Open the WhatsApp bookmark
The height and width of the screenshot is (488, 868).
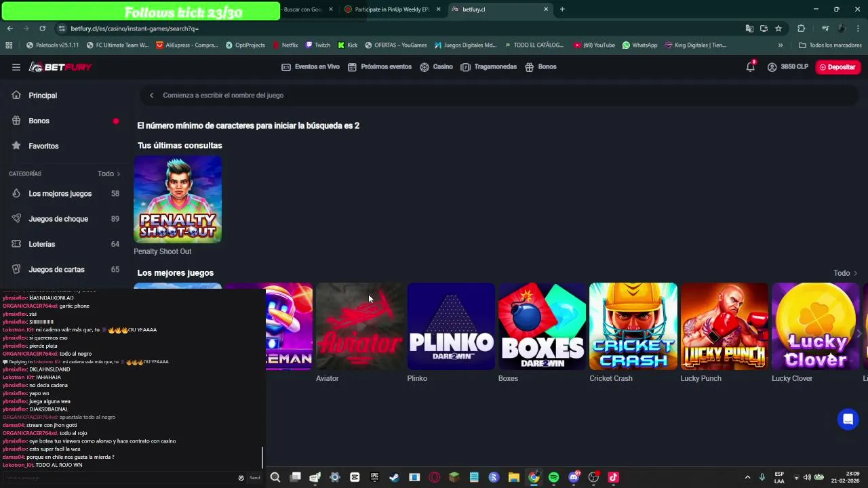coord(639,45)
